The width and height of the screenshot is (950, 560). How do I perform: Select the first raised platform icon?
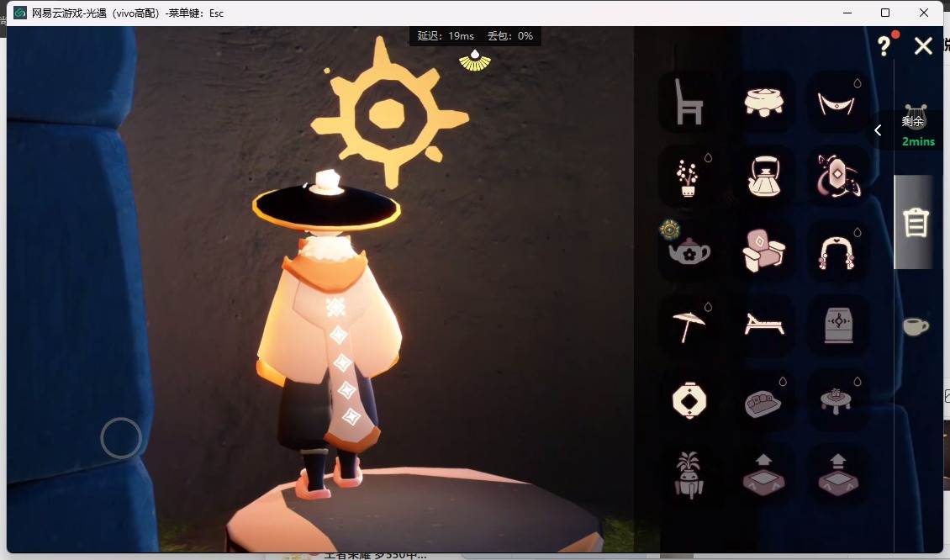(x=763, y=475)
